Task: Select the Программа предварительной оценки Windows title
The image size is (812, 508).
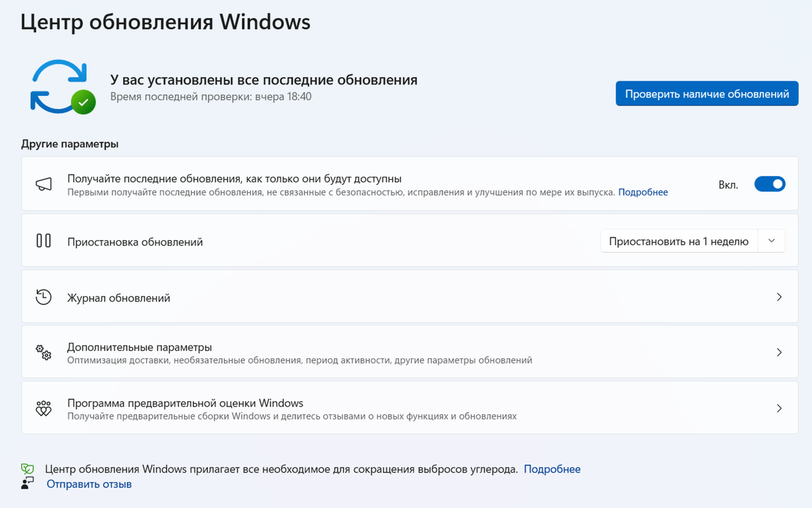Action: 186,403
